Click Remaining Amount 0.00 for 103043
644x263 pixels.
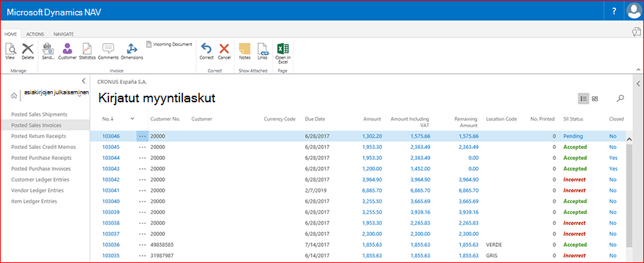(473, 169)
